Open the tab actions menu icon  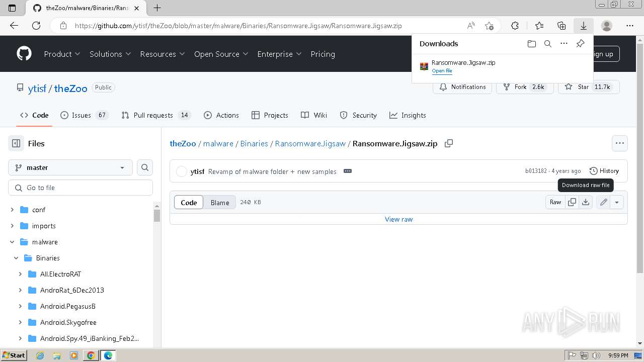[x=12, y=8]
